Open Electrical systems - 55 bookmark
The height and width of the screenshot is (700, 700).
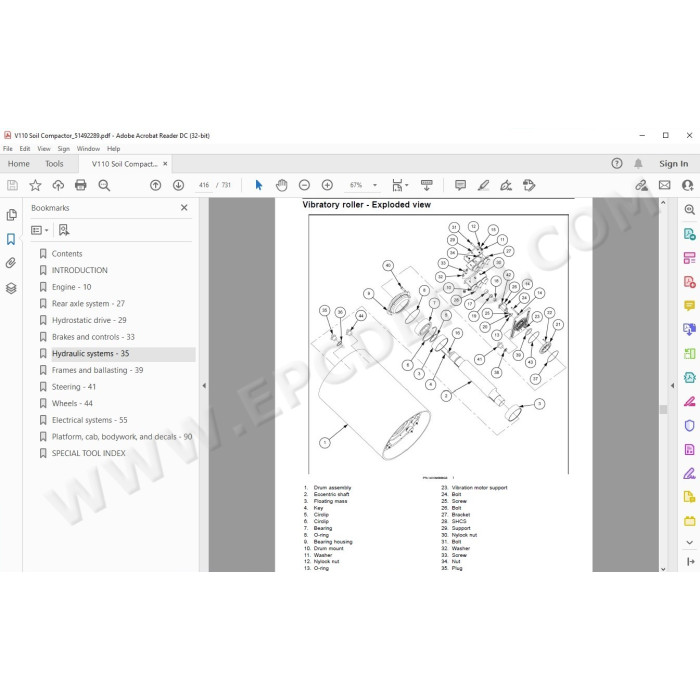pyautogui.click(x=90, y=420)
